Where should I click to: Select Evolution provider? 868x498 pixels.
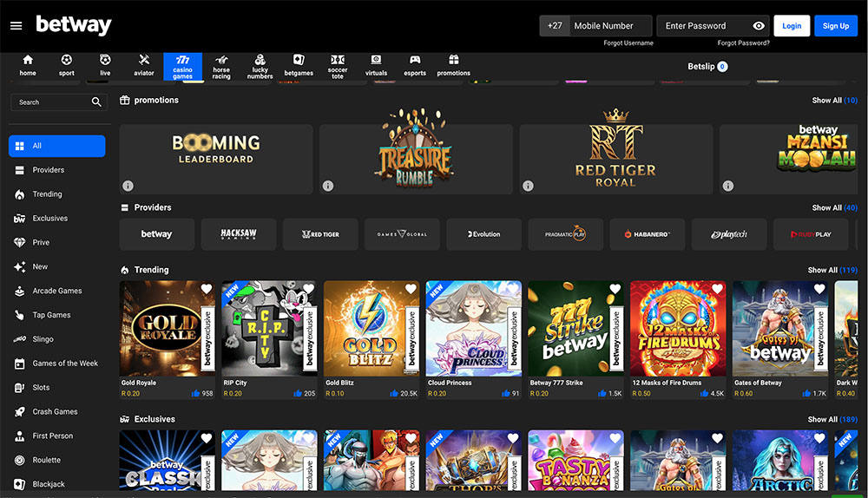[x=483, y=234]
